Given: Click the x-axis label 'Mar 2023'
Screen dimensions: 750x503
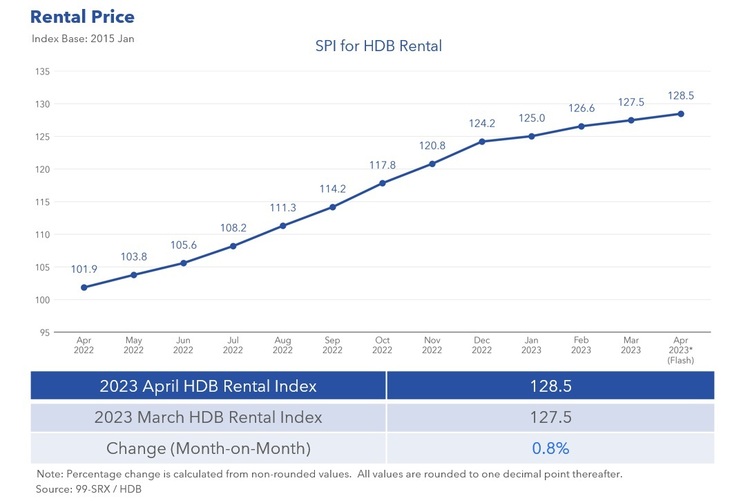Looking at the screenshot, I should (x=631, y=345).
